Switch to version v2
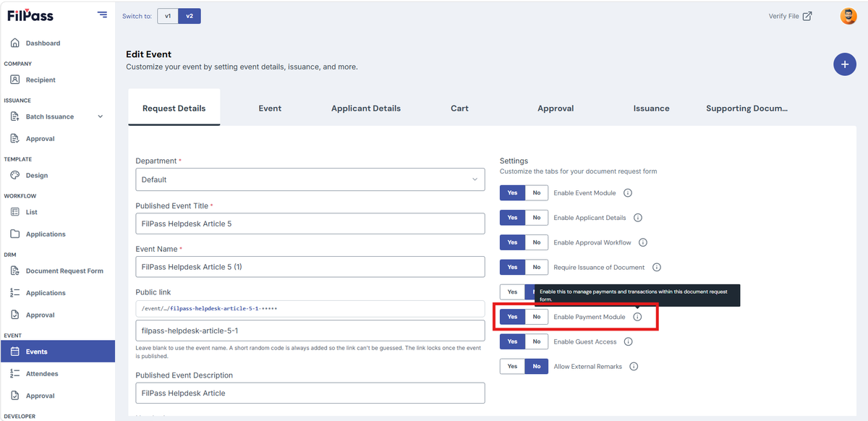The image size is (868, 421). (190, 16)
